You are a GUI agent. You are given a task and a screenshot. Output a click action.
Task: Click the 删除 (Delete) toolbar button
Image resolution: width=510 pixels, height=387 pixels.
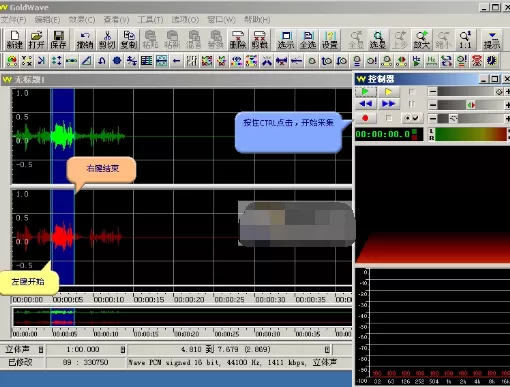point(238,40)
